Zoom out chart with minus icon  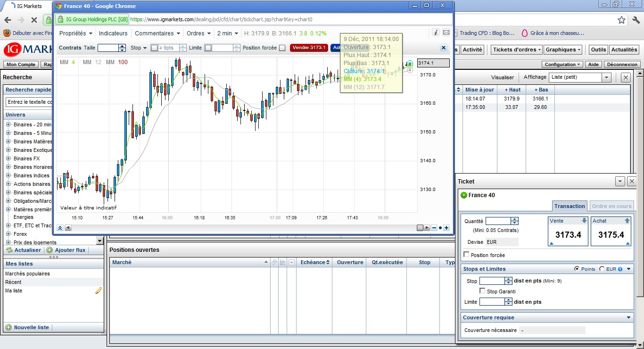pyautogui.click(x=434, y=228)
